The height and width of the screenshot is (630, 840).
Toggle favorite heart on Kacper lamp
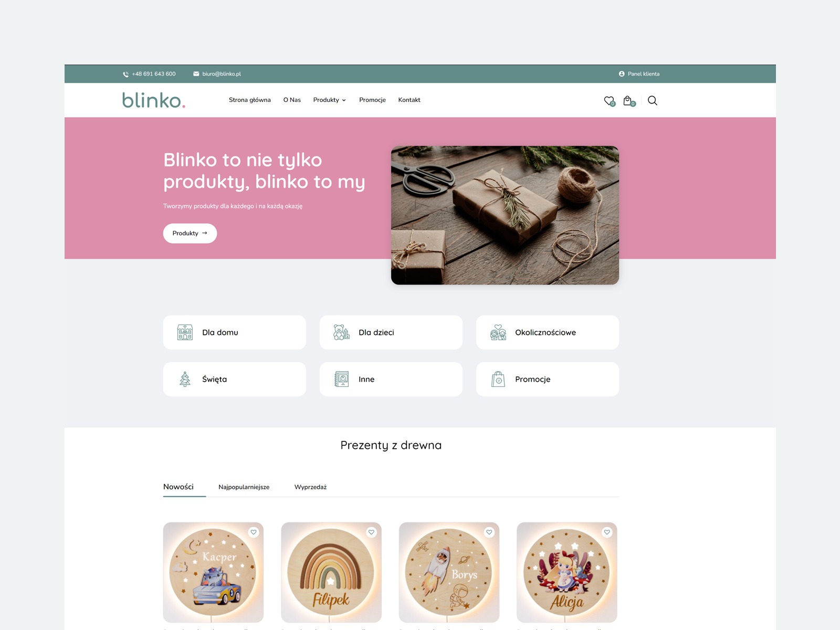[x=254, y=532]
